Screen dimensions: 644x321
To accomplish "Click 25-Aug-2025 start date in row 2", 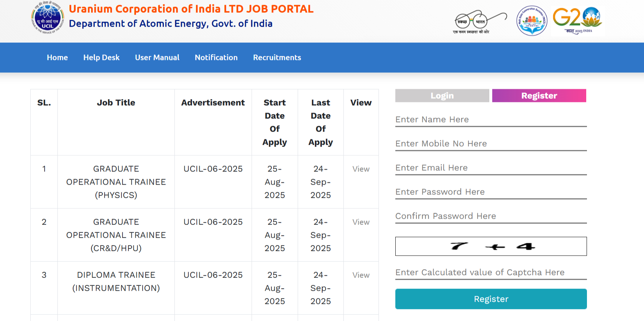I will [x=275, y=235].
